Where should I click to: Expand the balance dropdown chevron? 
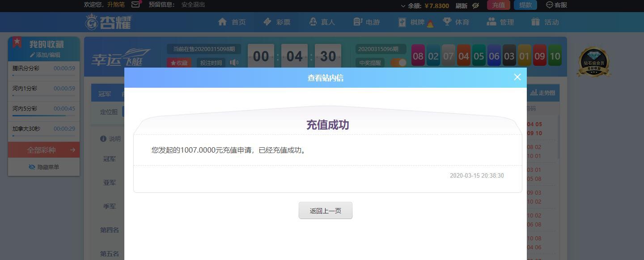click(403, 6)
